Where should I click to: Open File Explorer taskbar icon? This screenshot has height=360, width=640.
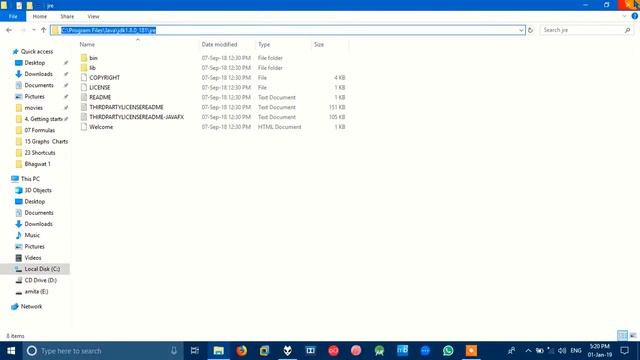pyautogui.click(x=218, y=351)
